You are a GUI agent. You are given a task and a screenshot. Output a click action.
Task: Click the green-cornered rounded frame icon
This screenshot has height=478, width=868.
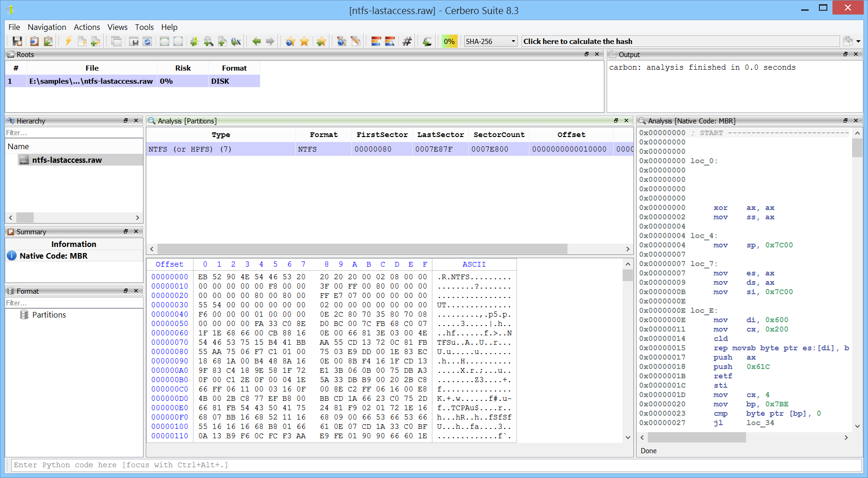coord(165,41)
